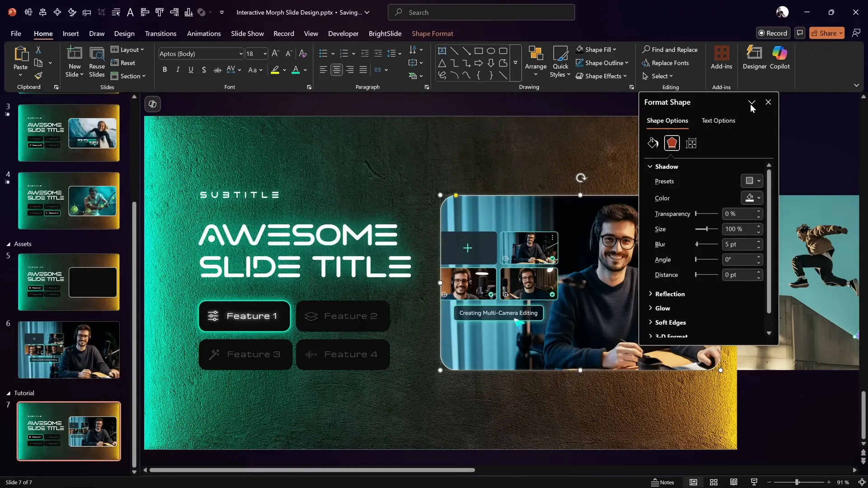Toggle Italic formatting

pyautogui.click(x=178, y=70)
